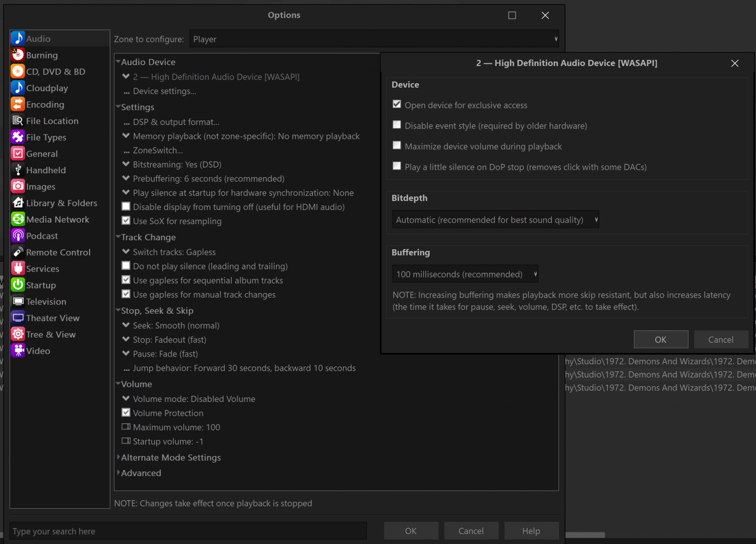Viewport: 756px width, 544px height.
Task: Click the Handheld USB icon
Action: pyautogui.click(x=18, y=170)
